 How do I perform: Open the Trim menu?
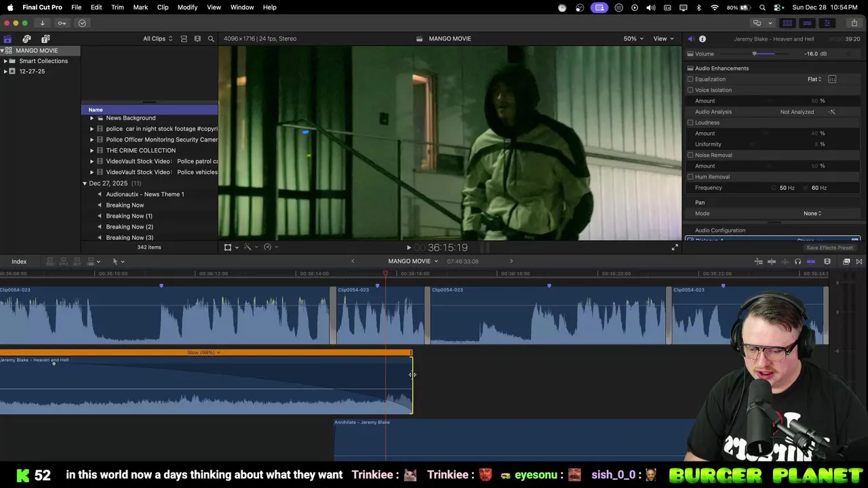click(117, 7)
